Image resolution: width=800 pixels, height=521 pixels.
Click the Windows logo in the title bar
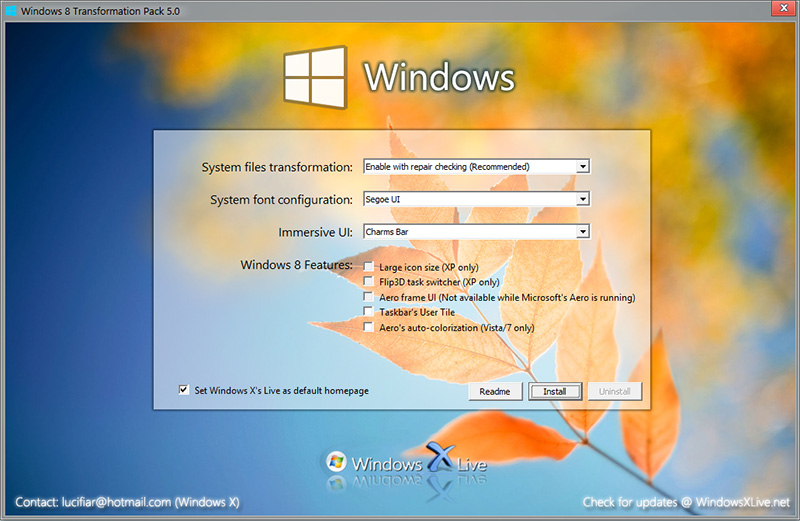(x=10, y=11)
